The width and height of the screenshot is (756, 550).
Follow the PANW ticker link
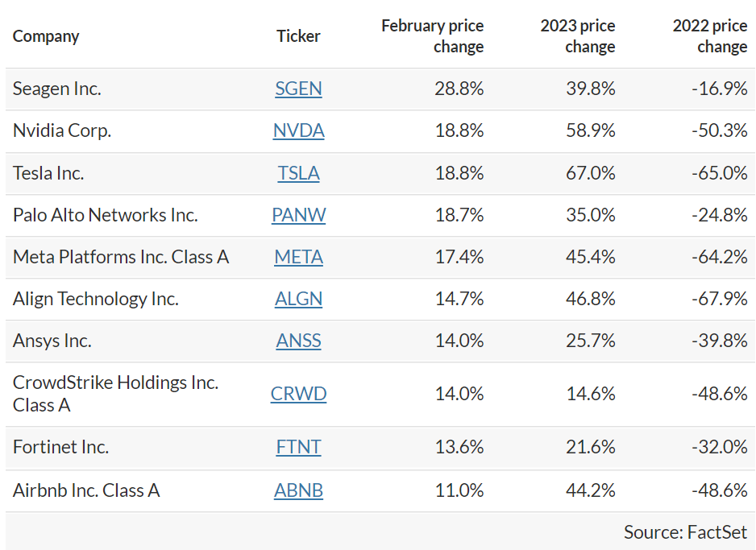point(298,215)
